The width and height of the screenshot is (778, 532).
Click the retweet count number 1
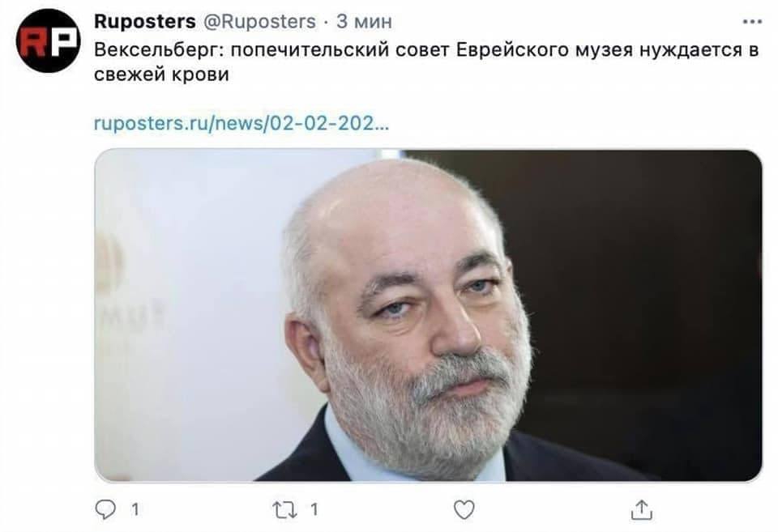[314, 509]
